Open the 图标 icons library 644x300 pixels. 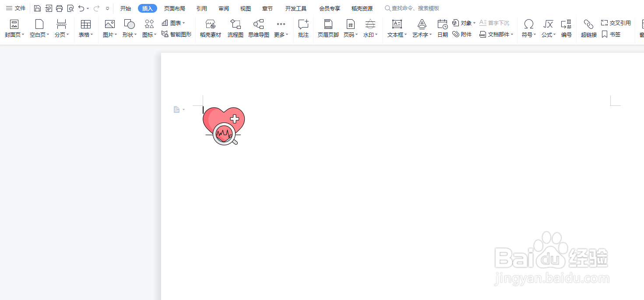[x=149, y=29]
